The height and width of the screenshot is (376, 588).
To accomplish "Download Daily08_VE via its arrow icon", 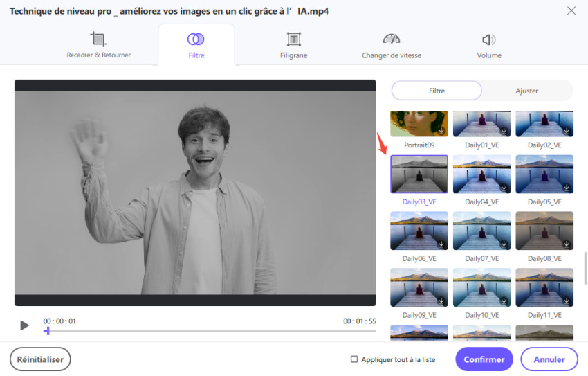I will click(x=567, y=244).
